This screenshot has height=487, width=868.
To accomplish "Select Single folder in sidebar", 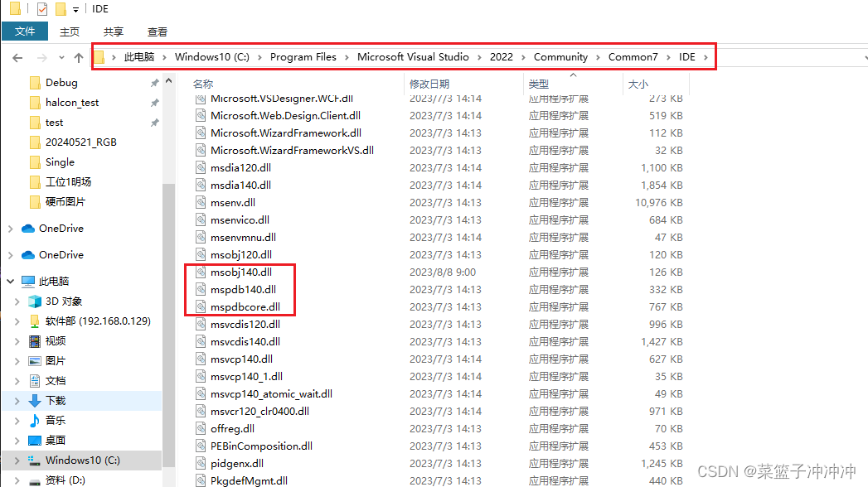I will pos(60,162).
